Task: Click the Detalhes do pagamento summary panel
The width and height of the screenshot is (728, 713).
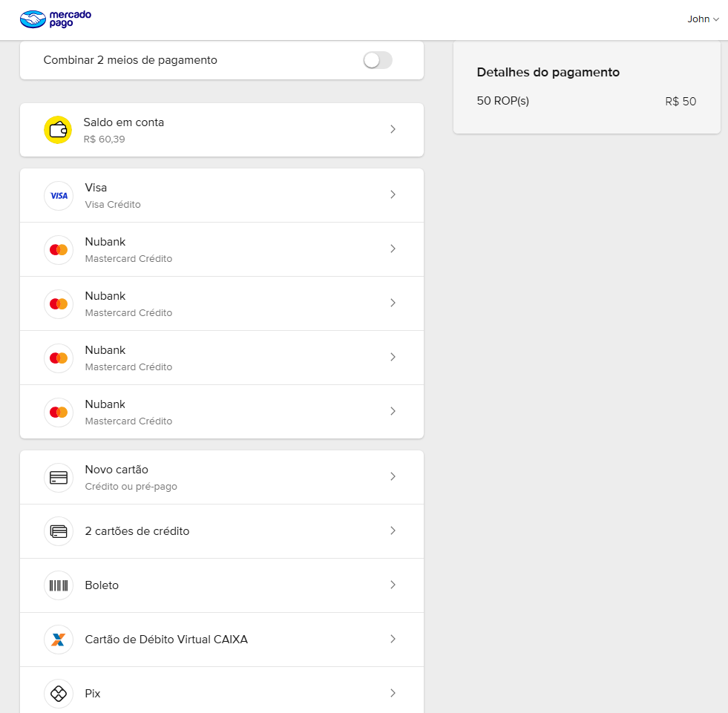Action: (x=587, y=88)
